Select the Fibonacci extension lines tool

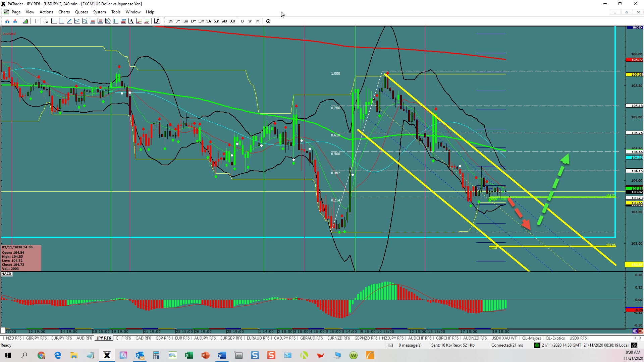tap(100, 21)
